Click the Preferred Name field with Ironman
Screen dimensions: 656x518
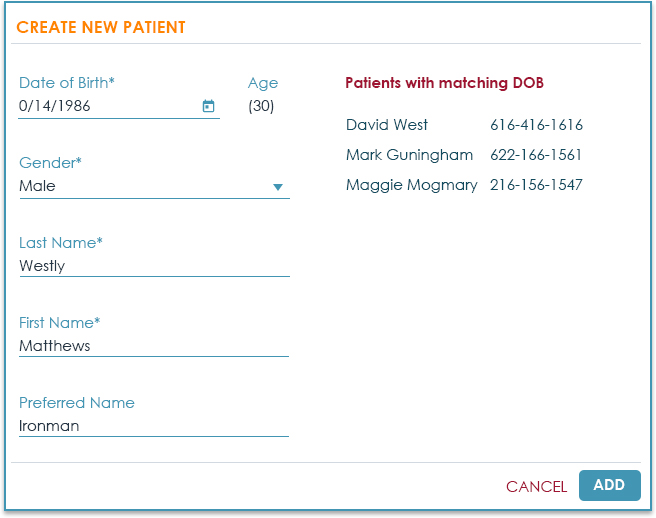tap(153, 426)
